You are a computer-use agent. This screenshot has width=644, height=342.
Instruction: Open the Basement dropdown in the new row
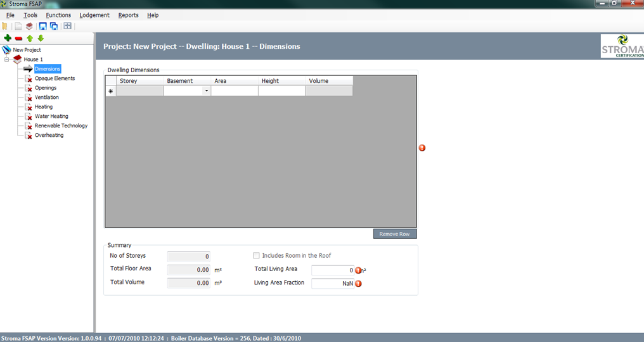point(206,91)
